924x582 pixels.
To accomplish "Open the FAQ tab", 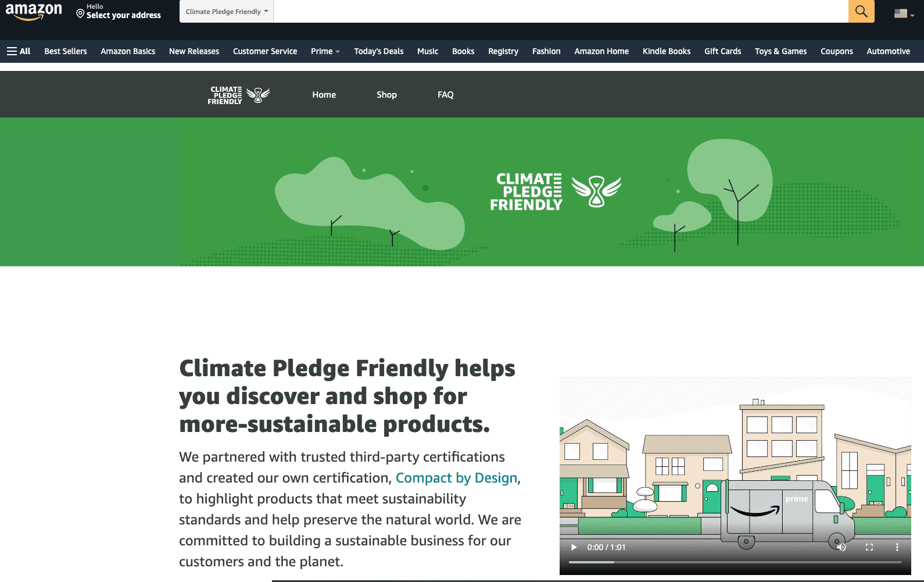I will point(446,95).
